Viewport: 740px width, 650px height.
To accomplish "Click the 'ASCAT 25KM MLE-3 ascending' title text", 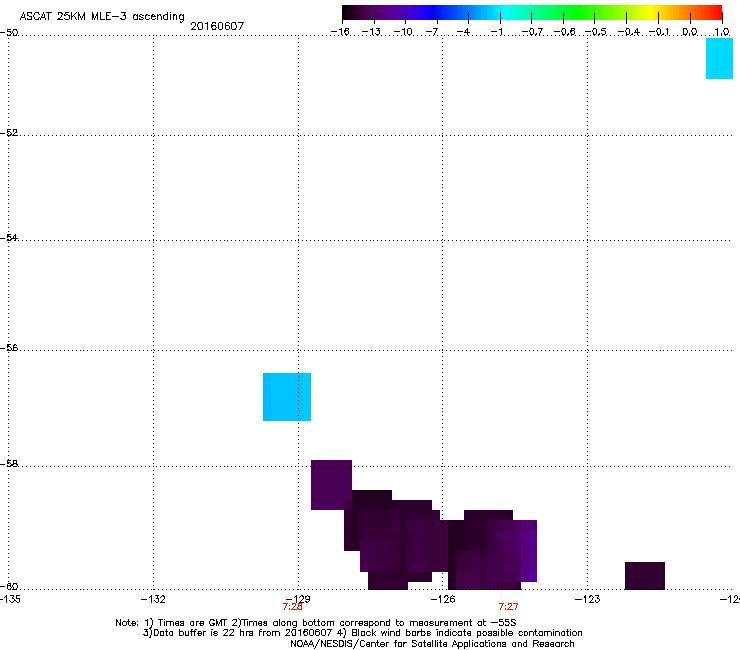I will [102, 17].
